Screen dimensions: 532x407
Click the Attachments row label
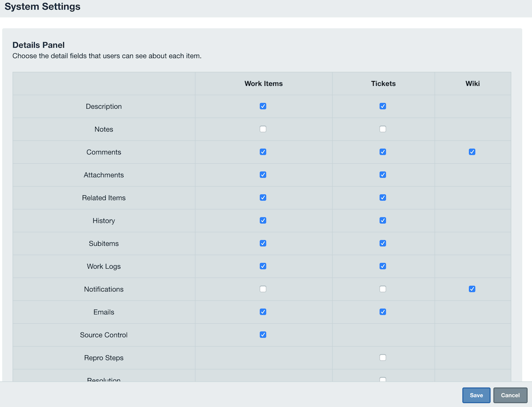[x=104, y=175]
